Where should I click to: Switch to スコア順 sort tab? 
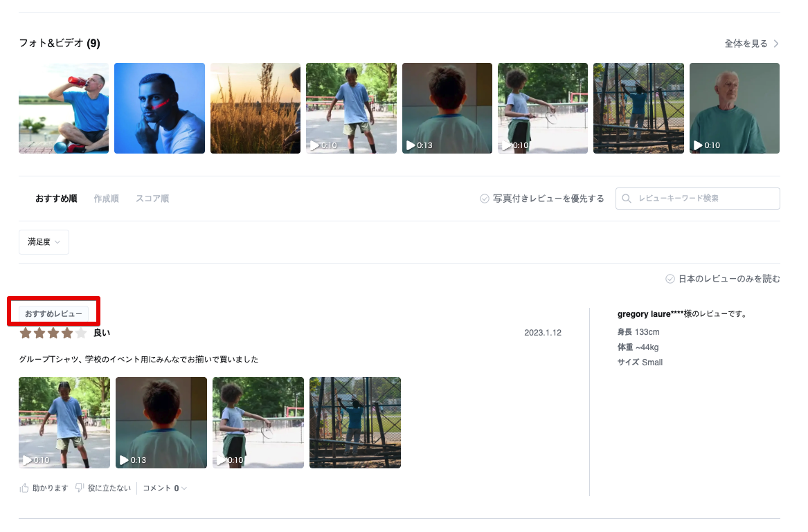point(152,199)
